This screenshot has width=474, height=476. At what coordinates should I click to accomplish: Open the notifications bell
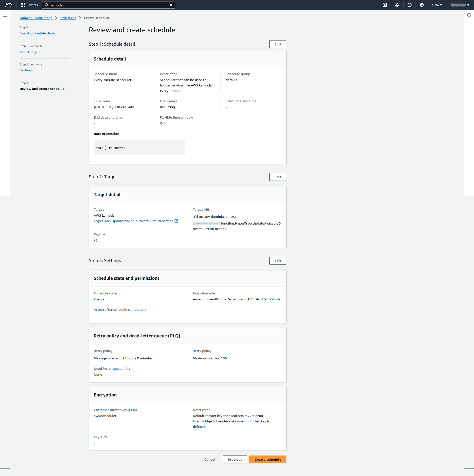[x=397, y=5]
